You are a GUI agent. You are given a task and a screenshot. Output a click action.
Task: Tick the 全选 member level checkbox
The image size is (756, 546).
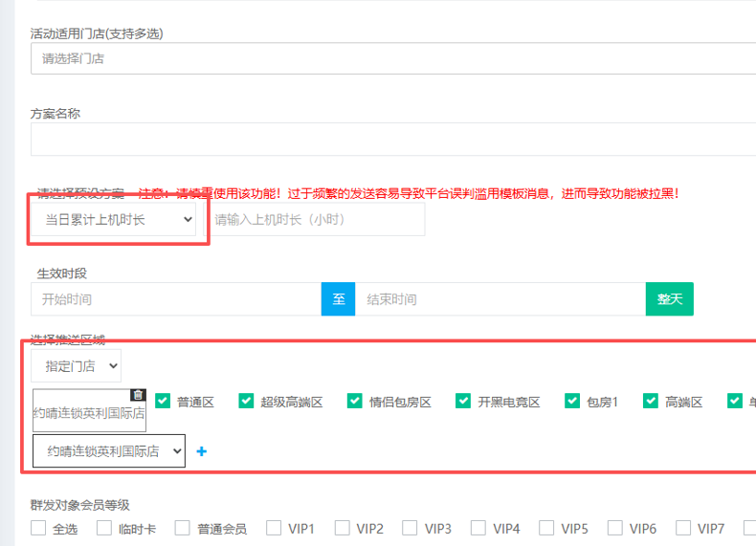pyautogui.click(x=38, y=528)
